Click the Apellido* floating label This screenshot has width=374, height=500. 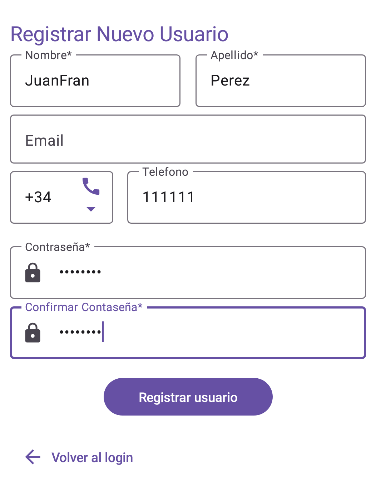[x=234, y=55]
